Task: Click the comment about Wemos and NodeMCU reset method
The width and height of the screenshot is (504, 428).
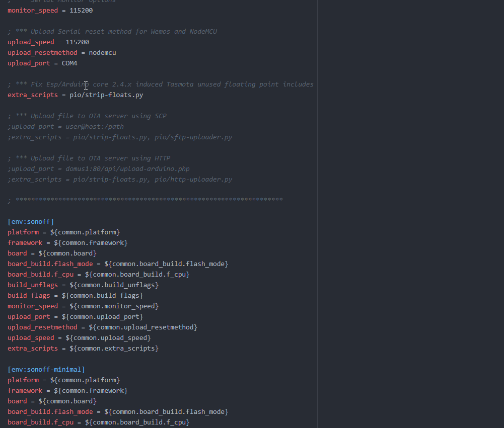Action: 112,32
